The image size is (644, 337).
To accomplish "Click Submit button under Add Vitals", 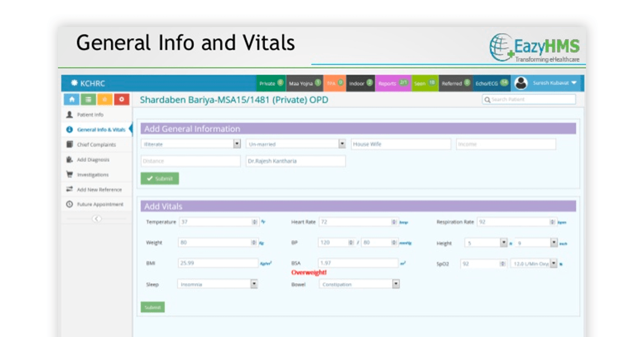I will (152, 307).
